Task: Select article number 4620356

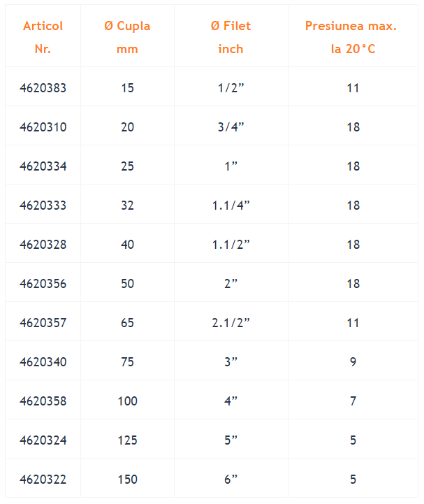Action: tap(43, 284)
